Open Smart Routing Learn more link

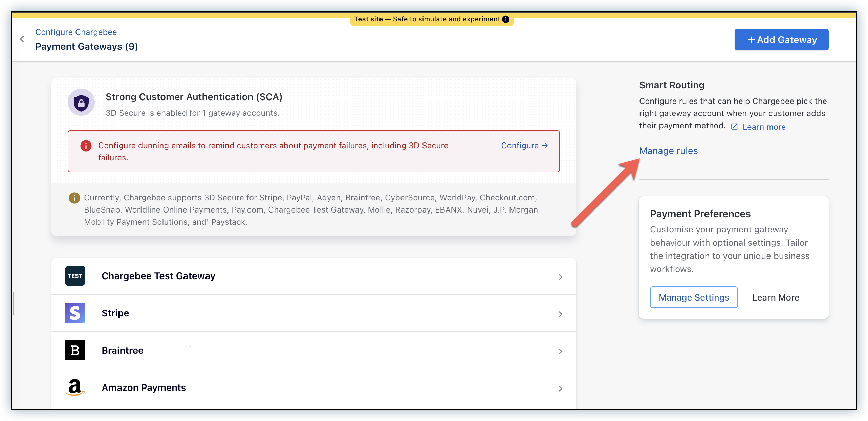coord(764,127)
